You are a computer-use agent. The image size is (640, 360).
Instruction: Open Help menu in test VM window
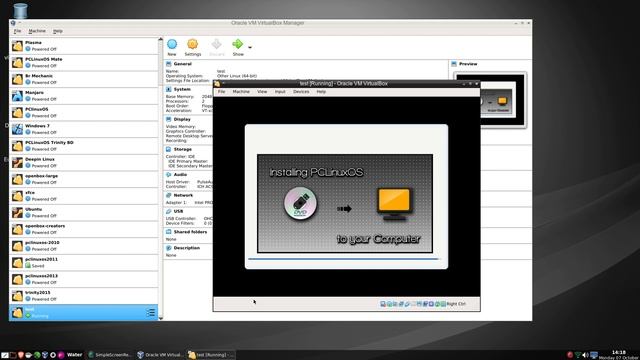tap(321, 92)
